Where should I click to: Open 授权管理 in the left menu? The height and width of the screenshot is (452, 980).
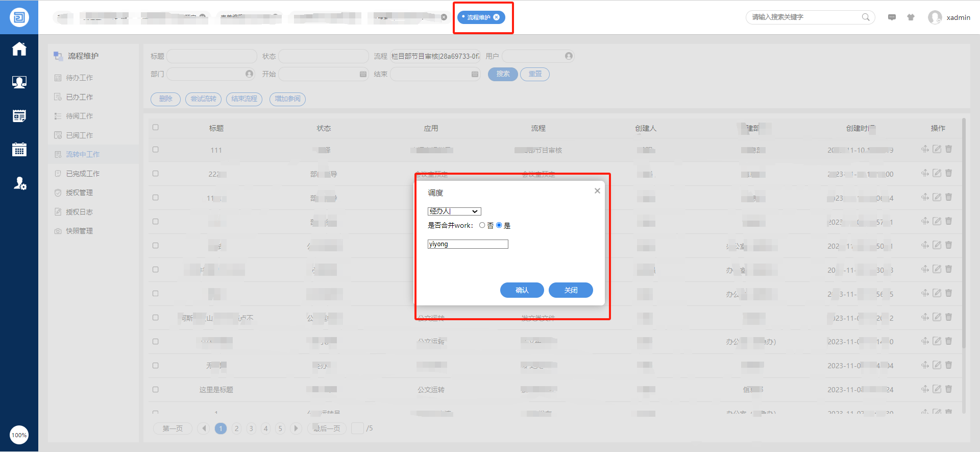coord(79,193)
